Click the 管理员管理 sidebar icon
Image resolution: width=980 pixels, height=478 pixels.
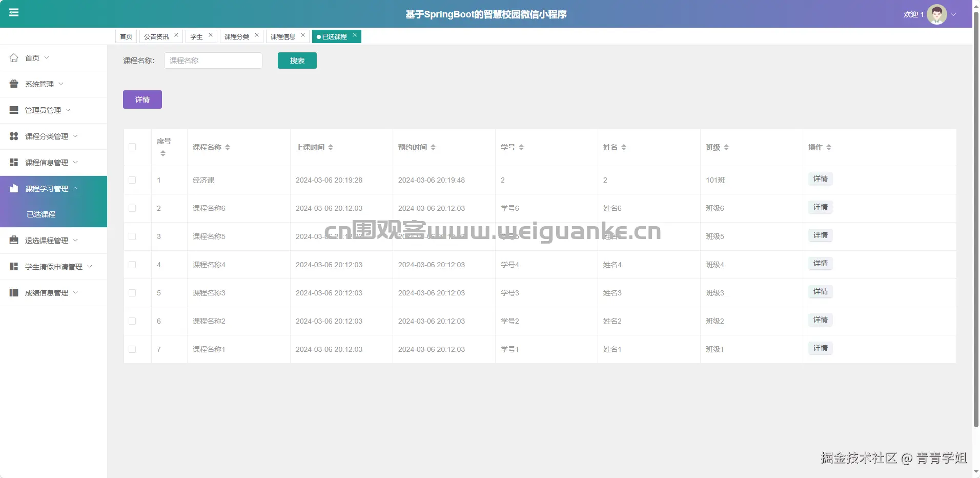click(x=14, y=110)
